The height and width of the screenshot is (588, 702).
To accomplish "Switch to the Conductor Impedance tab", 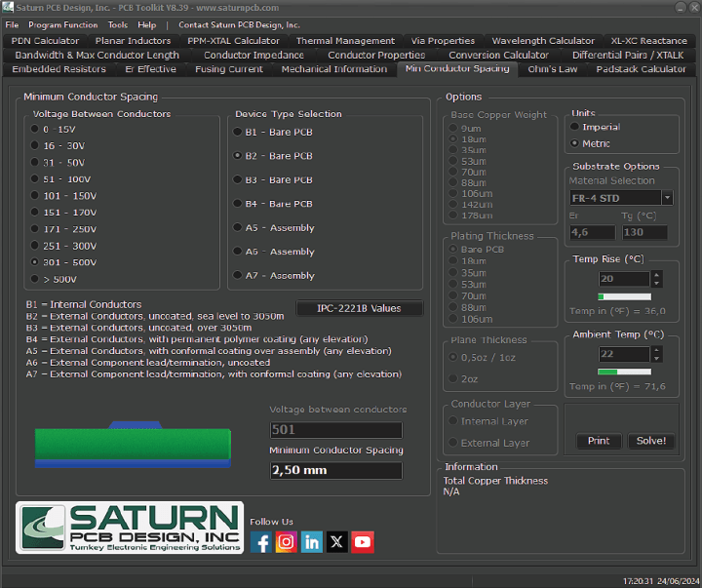I will 253,55.
